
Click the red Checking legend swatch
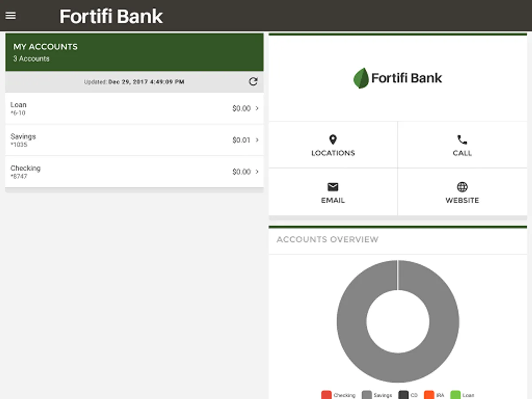tap(326, 395)
